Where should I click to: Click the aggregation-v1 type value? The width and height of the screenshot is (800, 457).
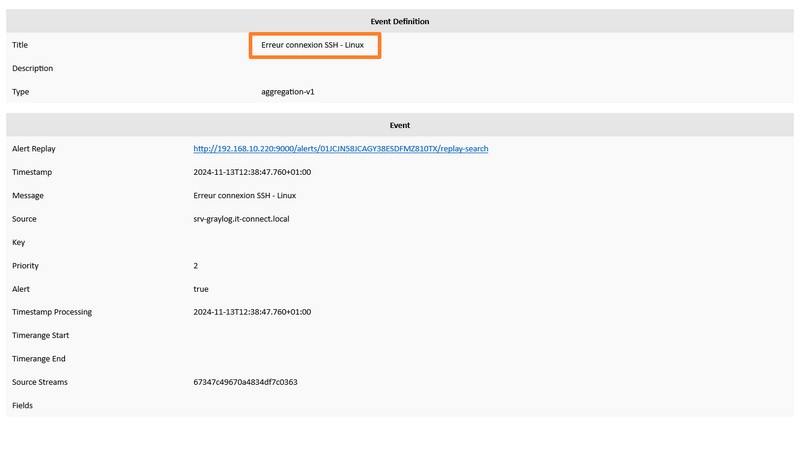click(x=288, y=92)
